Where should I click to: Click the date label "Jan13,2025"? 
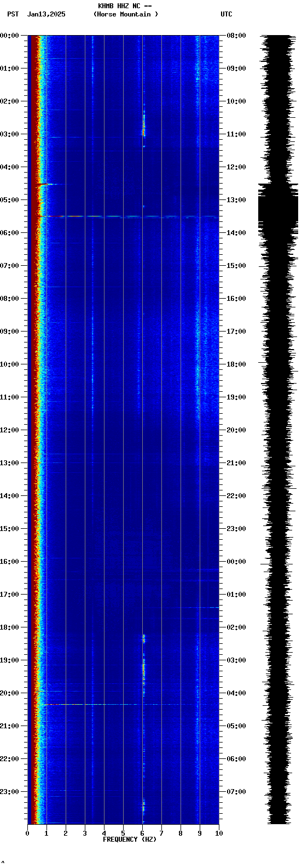click(x=46, y=14)
